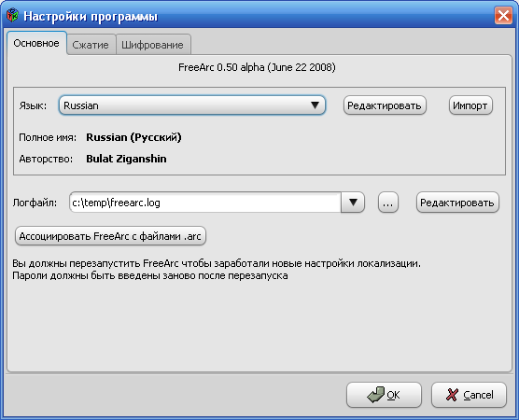This screenshot has height=420, width=519.
Task: Click Редактировать next to the logfile field
Action: pos(457,203)
